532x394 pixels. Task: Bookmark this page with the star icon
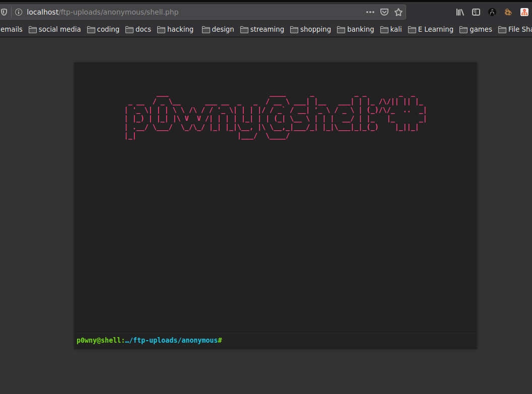pyautogui.click(x=398, y=12)
